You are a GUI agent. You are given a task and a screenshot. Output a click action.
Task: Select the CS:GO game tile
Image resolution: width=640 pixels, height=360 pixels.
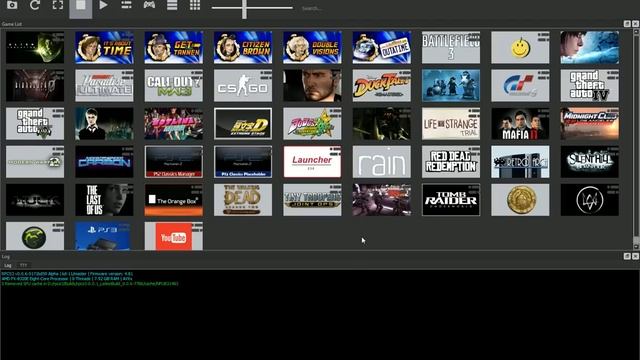243,85
